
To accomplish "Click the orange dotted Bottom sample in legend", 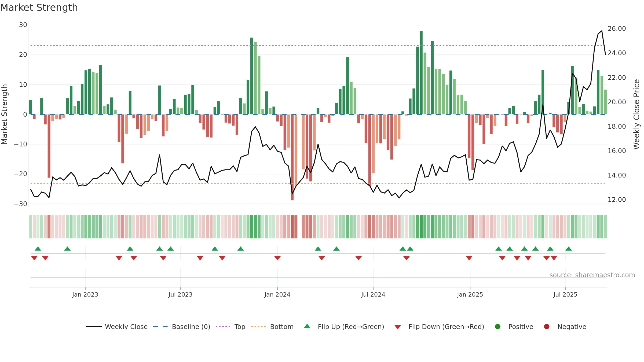I will tap(259, 327).
